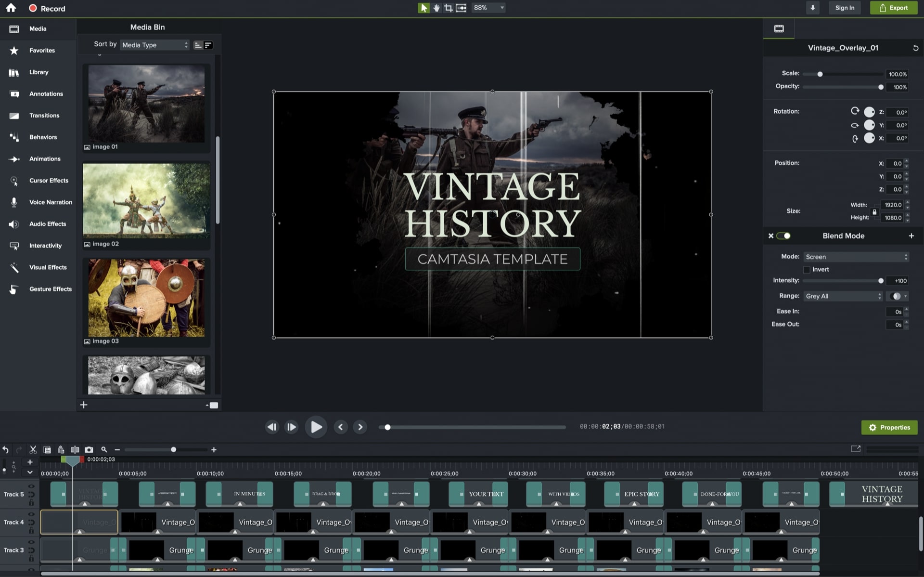The width and height of the screenshot is (924, 577).
Task: Click the Opacity slider handle
Action: coord(881,87)
